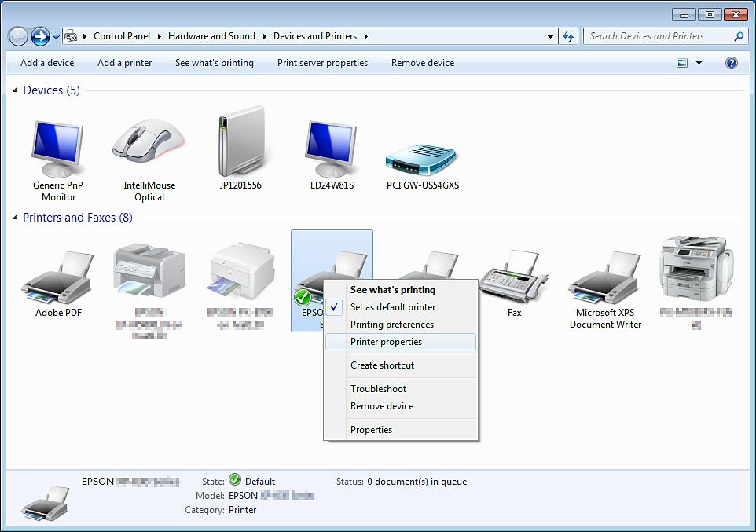This screenshot has height=532, width=756.
Task: Select the IntelliMouse Optical mouse icon
Action: 149,141
